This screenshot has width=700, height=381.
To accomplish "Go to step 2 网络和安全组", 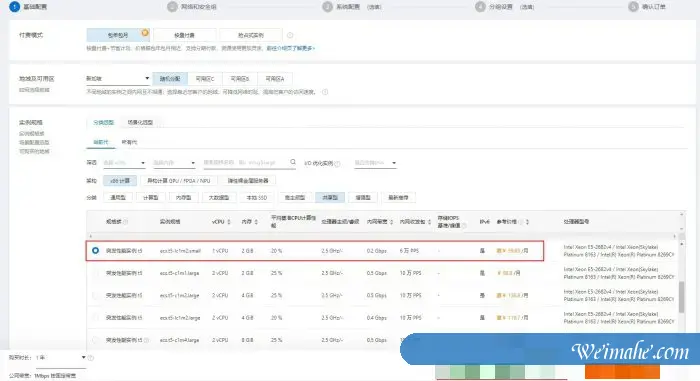I will pyautogui.click(x=192, y=7).
